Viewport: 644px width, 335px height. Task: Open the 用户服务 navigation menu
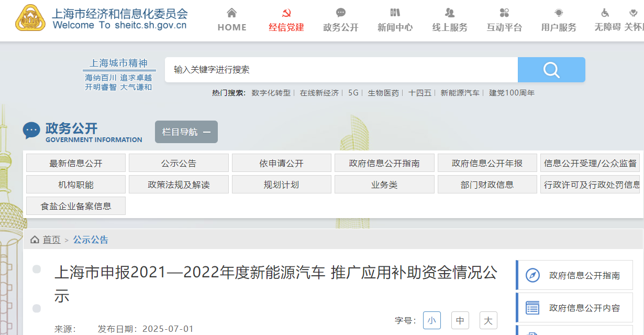pos(559,27)
